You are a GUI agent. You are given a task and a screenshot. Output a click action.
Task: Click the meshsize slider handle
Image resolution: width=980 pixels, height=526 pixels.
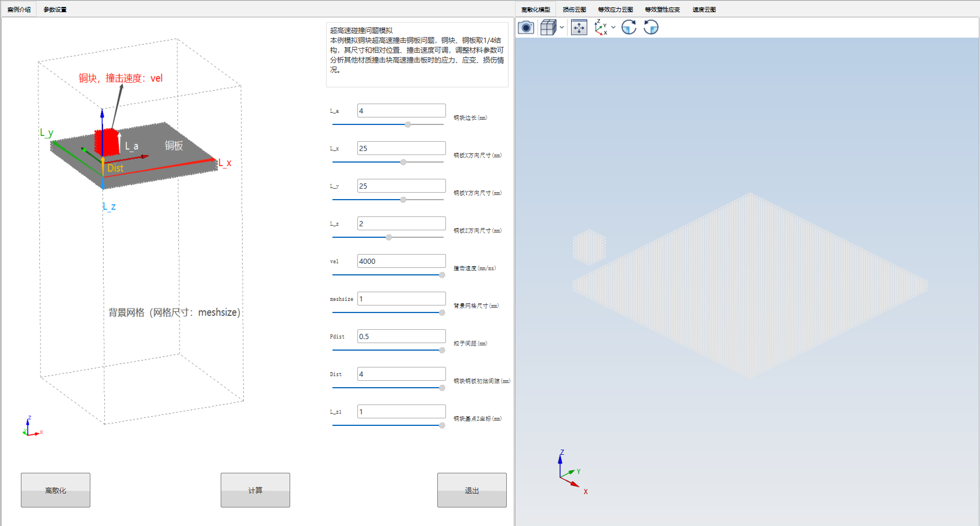[442, 312]
